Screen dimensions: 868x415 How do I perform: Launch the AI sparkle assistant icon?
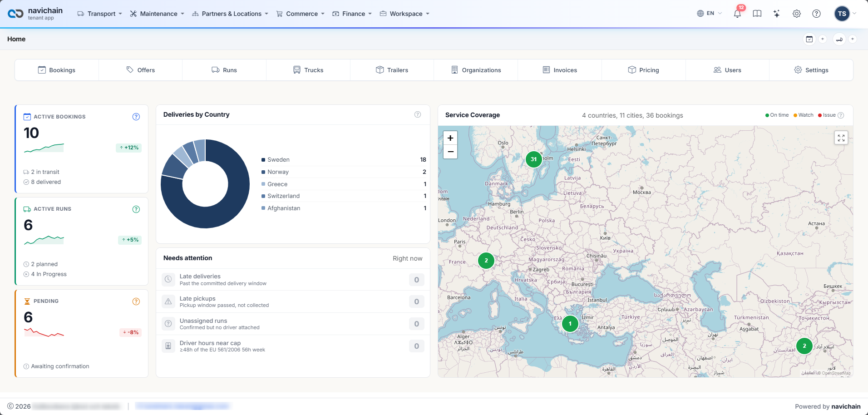tap(777, 14)
